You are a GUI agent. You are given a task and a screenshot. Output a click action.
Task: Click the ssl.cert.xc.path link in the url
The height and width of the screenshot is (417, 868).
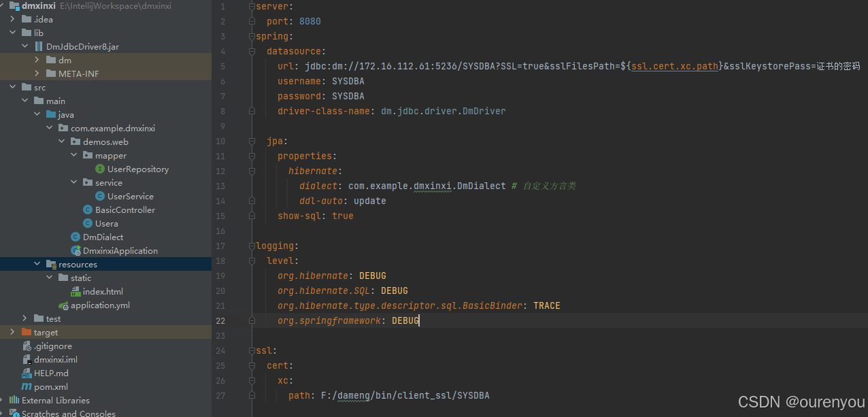[x=674, y=66]
